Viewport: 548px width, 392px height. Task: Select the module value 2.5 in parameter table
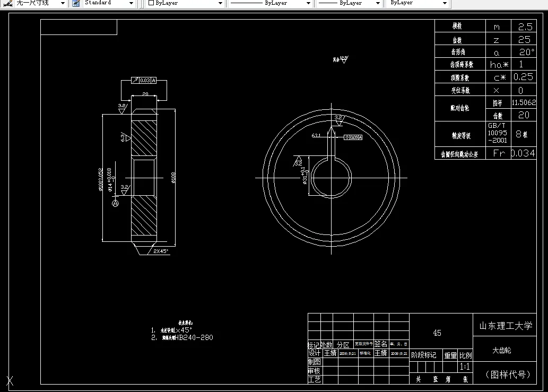[525, 27]
